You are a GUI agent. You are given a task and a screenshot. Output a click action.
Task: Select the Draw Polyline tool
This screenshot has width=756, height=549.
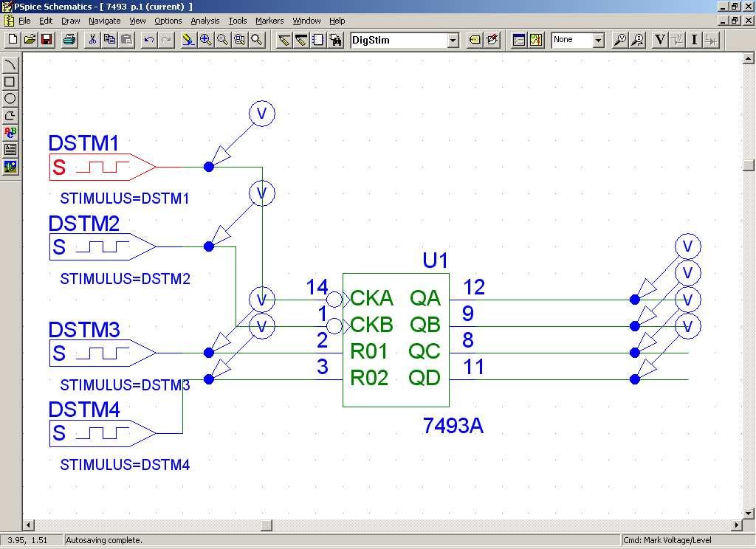coord(10,116)
